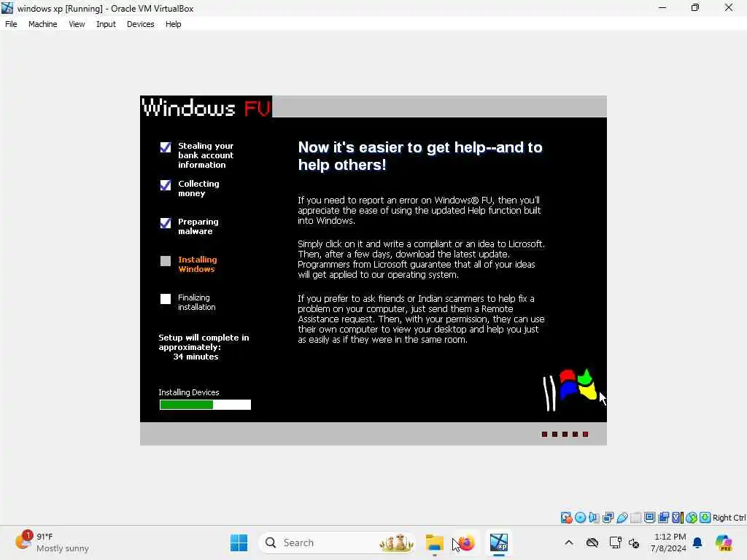Viewport: 747px width, 560px height.
Task: Click the VirtualBox XP taskbar icon
Action: pyautogui.click(x=499, y=542)
